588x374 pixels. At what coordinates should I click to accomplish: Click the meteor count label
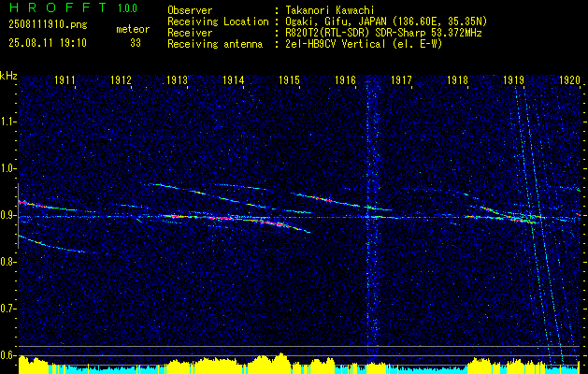tap(133, 29)
